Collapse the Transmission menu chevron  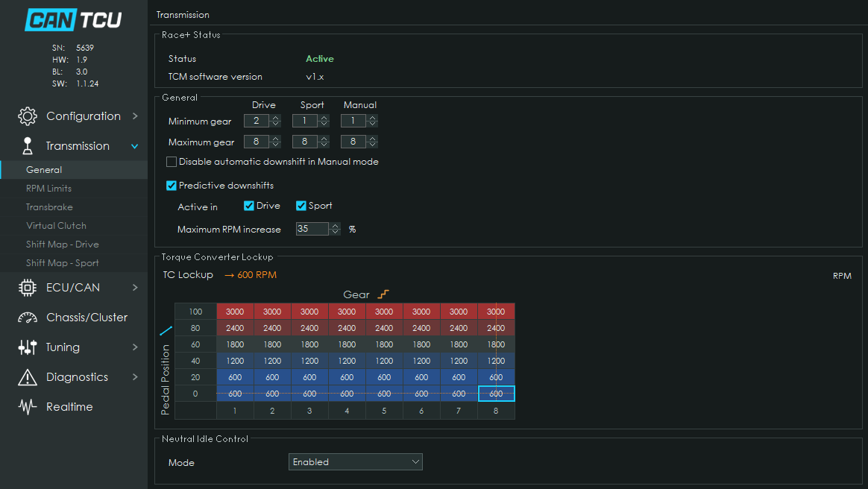(x=134, y=146)
